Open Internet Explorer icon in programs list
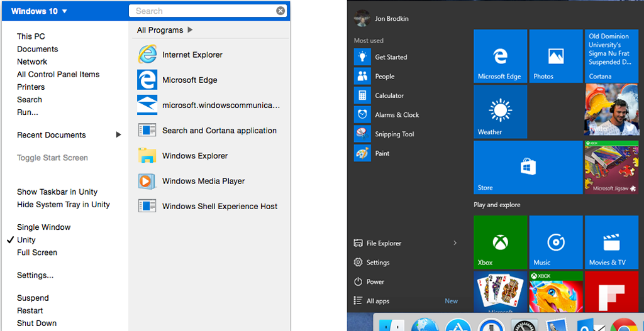The image size is (644, 331). [x=147, y=55]
